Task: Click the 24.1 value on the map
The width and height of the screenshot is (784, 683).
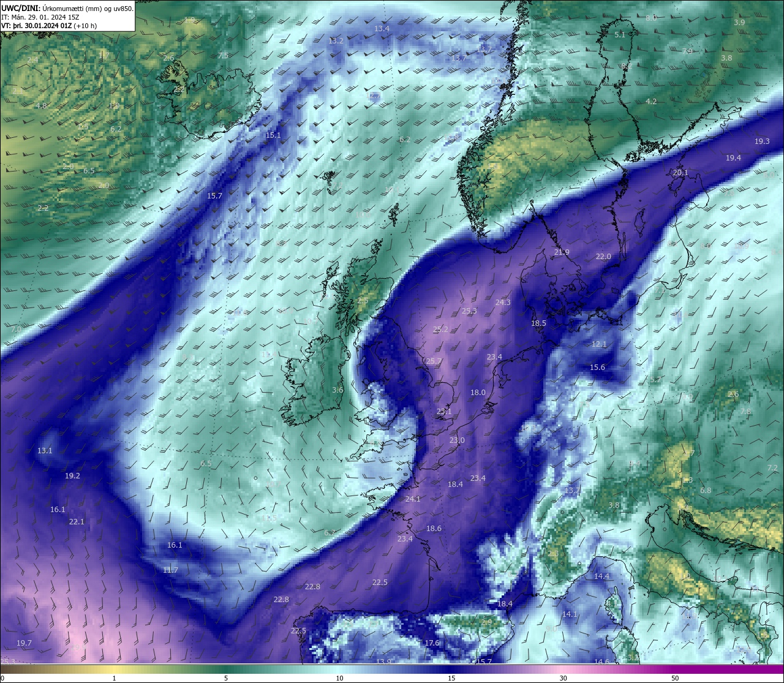Action: [413, 499]
